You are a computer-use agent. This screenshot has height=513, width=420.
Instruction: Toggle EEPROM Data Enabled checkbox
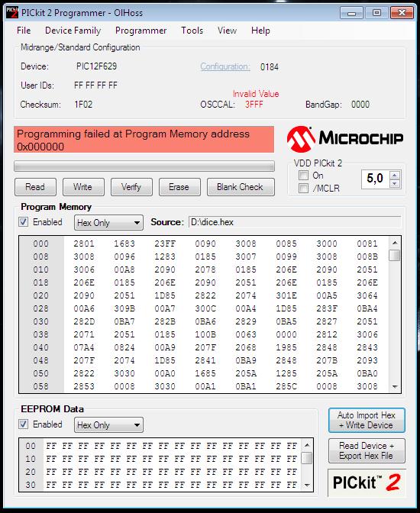pyautogui.click(x=23, y=424)
